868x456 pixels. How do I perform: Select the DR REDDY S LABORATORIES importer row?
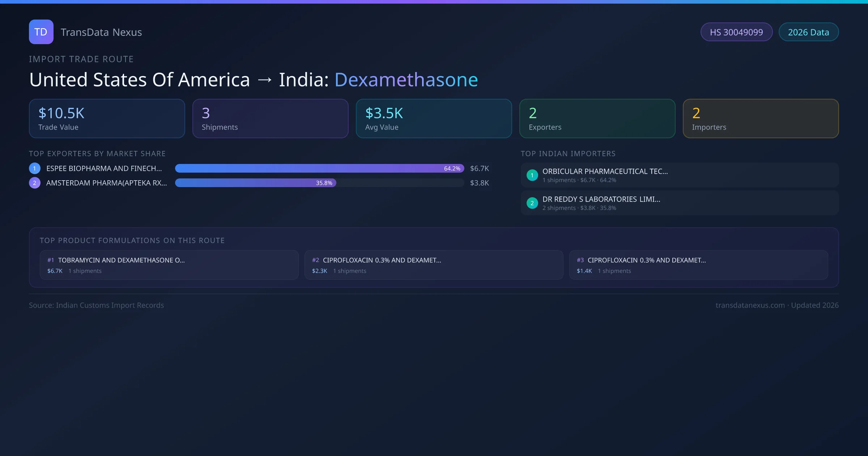tap(679, 203)
